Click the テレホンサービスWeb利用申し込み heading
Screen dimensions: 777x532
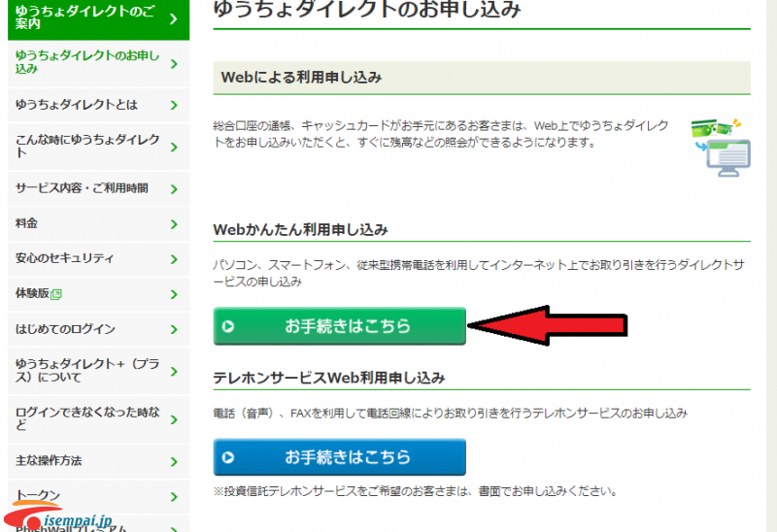point(329,378)
